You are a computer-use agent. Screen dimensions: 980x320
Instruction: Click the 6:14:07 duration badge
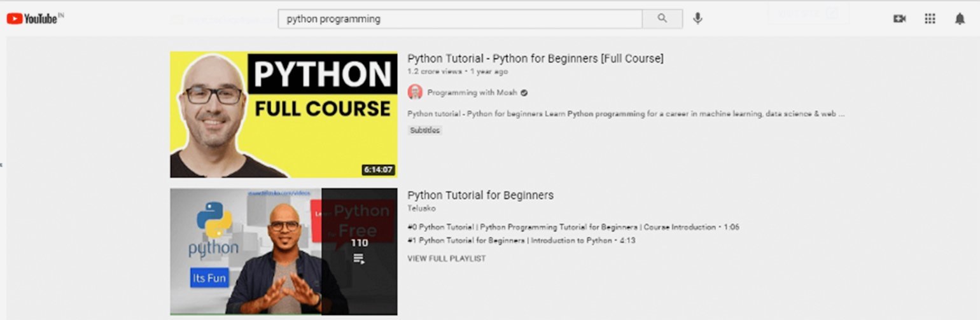point(379,170)
